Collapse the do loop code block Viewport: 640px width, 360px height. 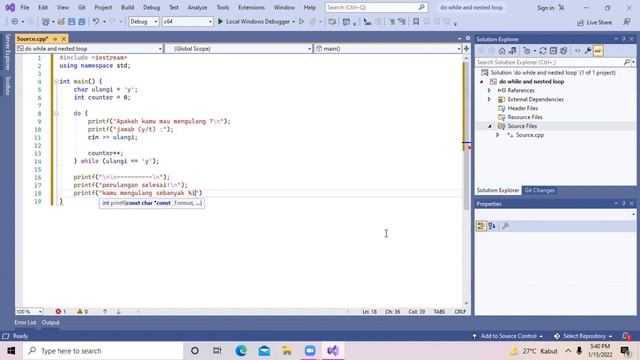coord(57,113)
